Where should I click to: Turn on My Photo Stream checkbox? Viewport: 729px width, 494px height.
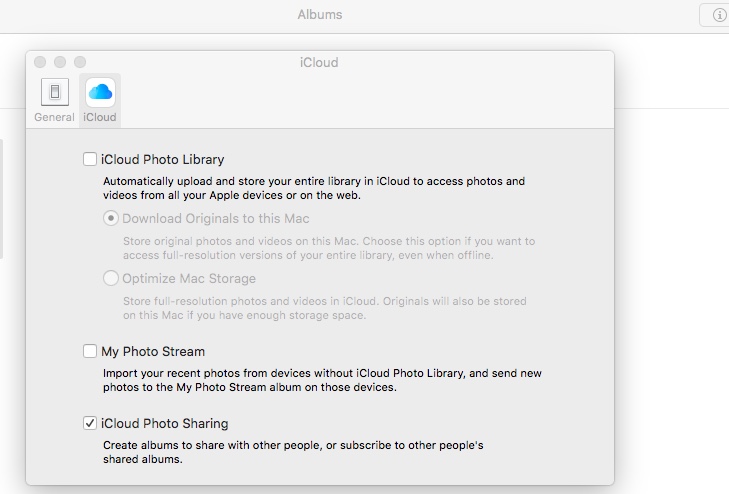click(90, 351)
